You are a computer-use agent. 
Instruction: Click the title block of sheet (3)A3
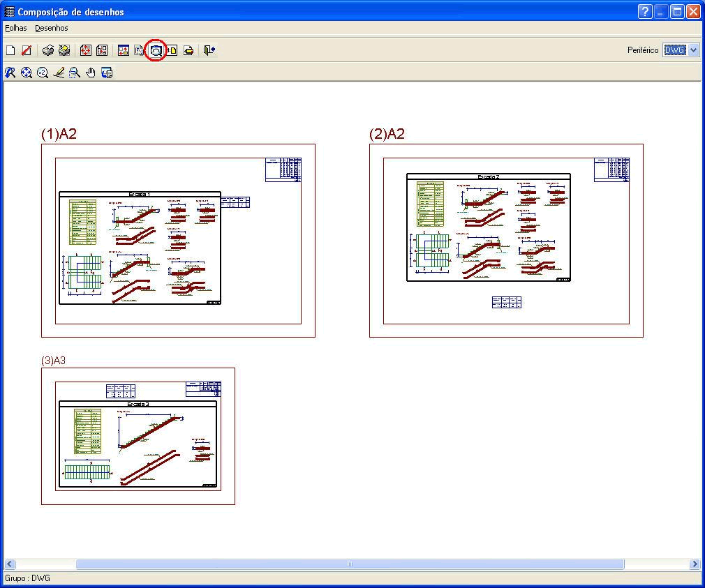tap(203, 389)
